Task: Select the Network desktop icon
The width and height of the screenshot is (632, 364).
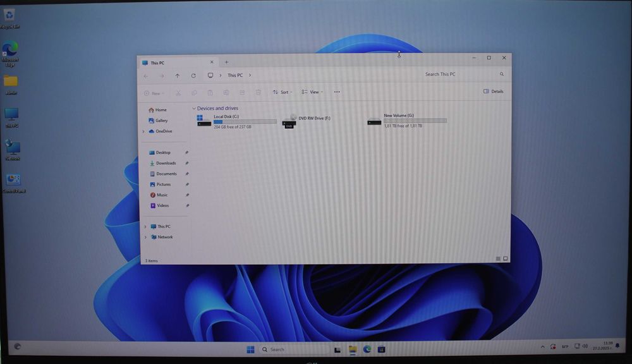Action: 13,150
